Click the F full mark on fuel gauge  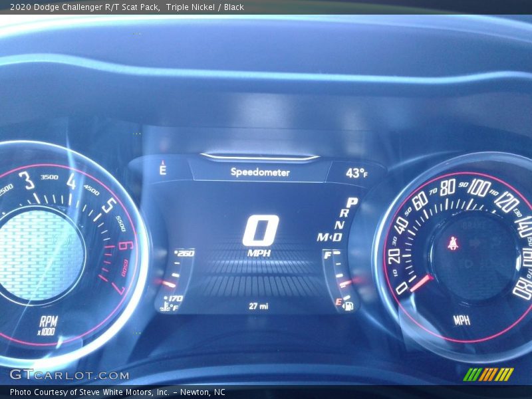coord(328,255)
